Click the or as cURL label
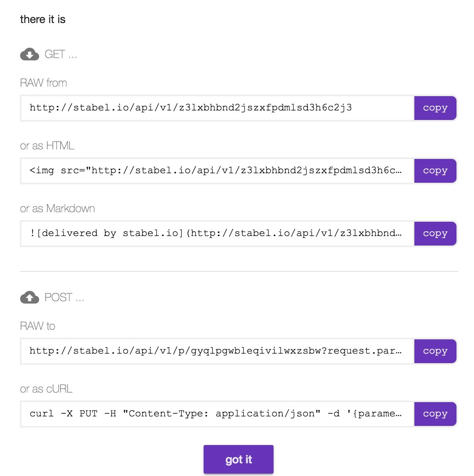 pos(46,389)
